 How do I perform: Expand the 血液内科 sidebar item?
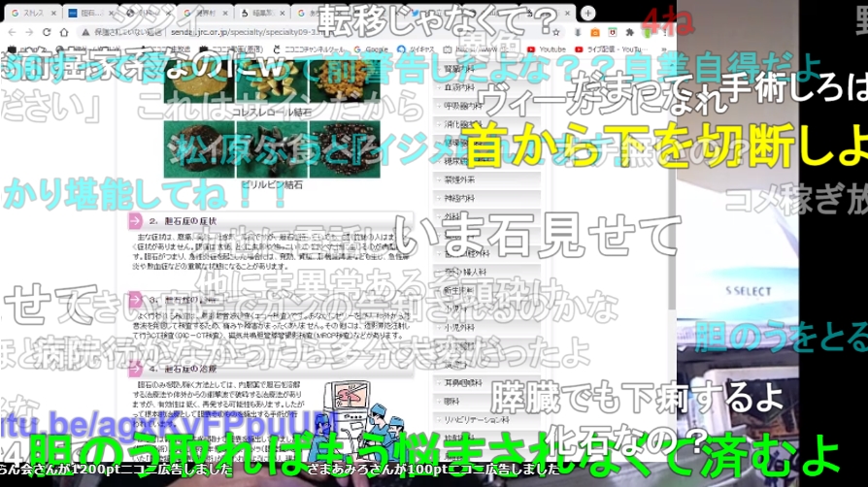486,87
